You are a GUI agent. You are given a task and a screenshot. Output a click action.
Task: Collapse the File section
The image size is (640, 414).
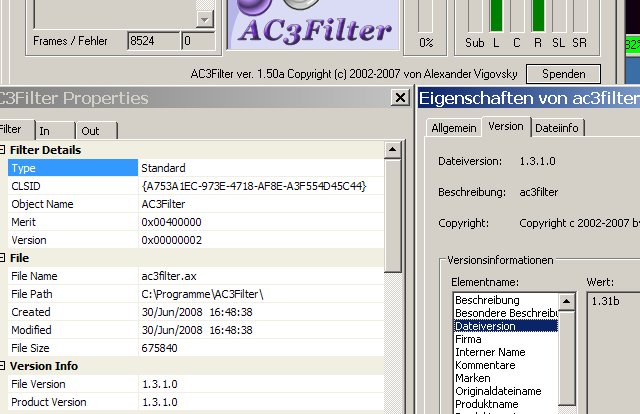tap(2, 258)
